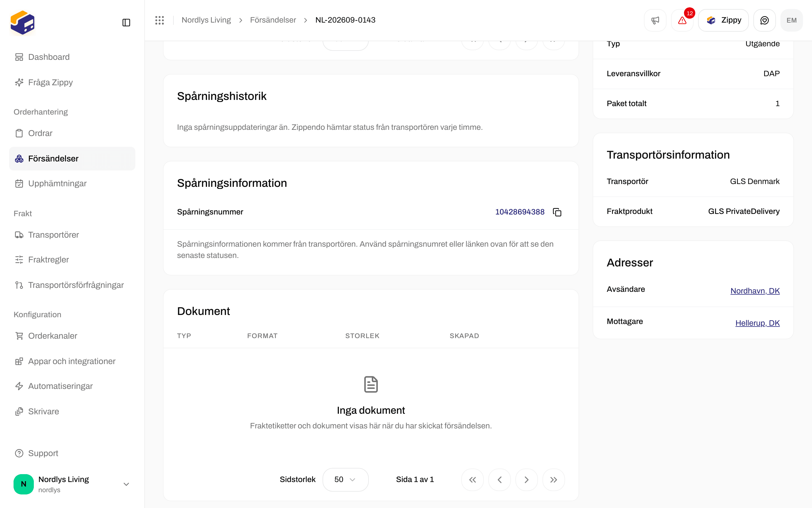Open Transportörsförfrågningar in the sidebar
Image resolution: width=812 pixels, height=508 pixels.
(72, 285)
